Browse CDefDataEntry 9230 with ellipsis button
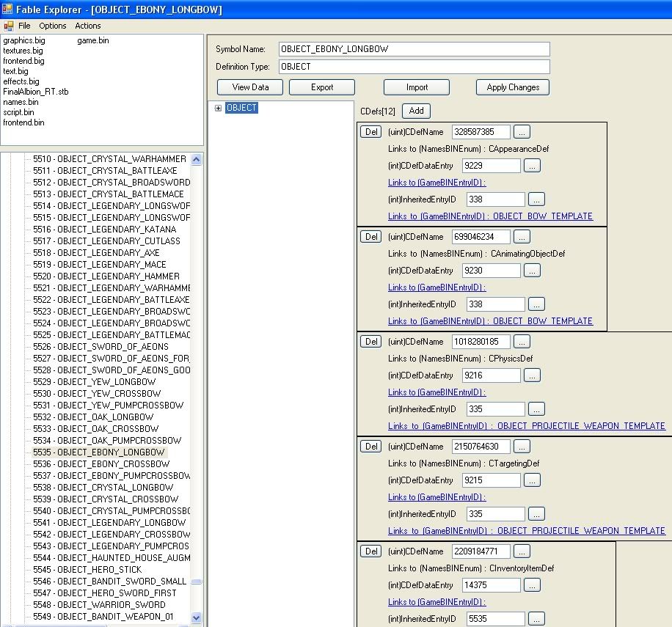 (x=532, y=271)
